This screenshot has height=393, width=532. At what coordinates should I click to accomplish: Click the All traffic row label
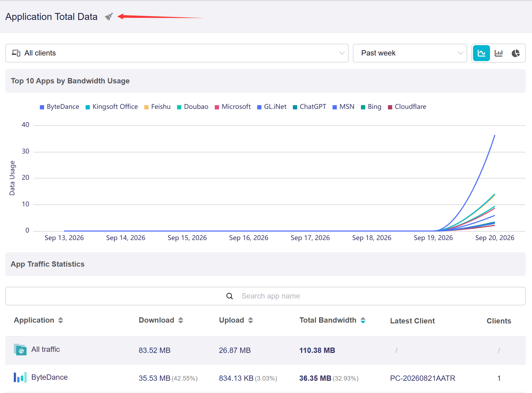(x=45, y=349)
